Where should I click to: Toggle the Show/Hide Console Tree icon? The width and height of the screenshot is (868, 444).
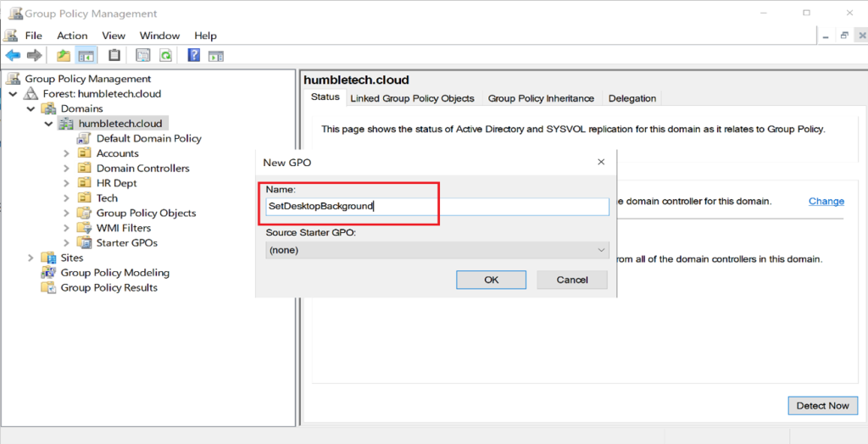[x=86, y=56]
